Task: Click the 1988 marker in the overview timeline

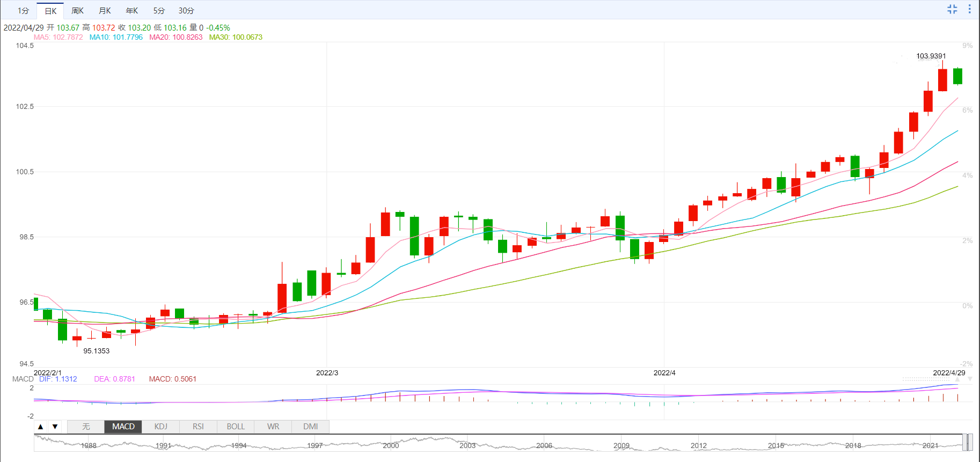Action: (89, 446)
